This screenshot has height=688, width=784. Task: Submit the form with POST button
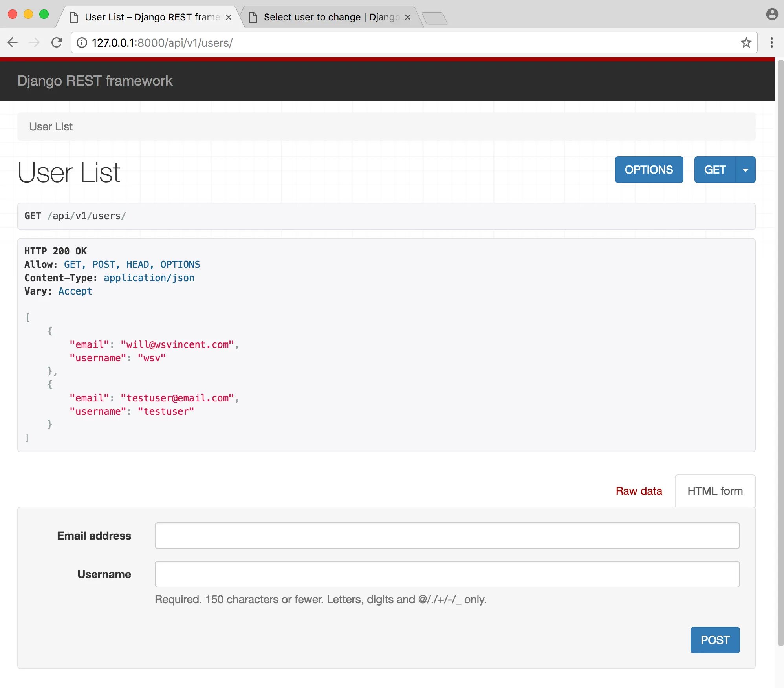click(715, 640)
